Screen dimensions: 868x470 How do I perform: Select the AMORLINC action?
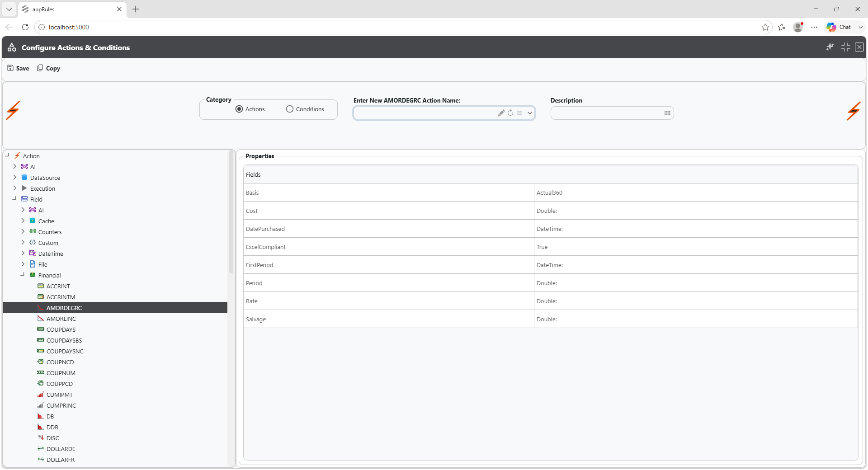click(61, 319)
